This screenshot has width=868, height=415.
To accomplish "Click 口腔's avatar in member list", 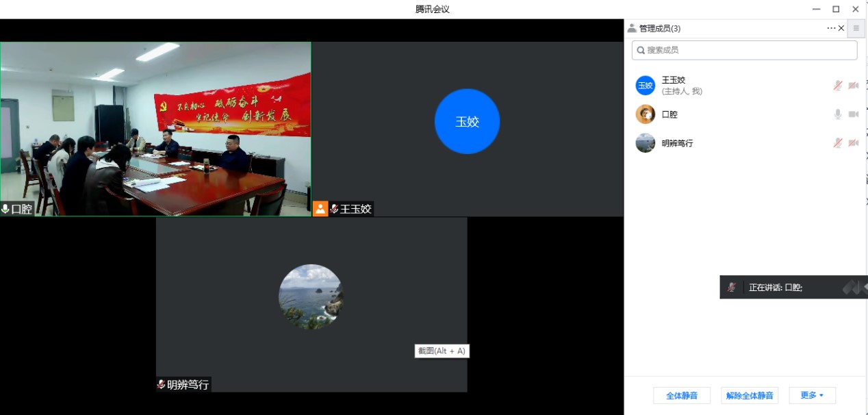I will 645,114.
